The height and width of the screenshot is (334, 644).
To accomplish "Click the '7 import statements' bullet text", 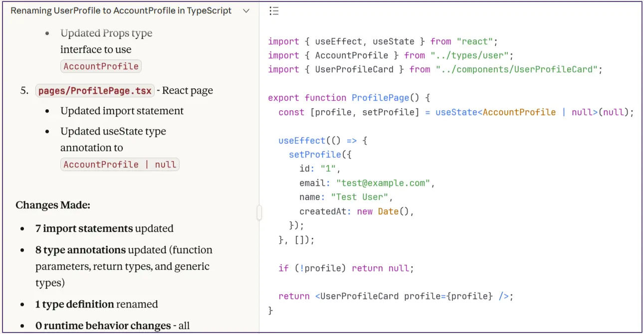I will (84, 229).
